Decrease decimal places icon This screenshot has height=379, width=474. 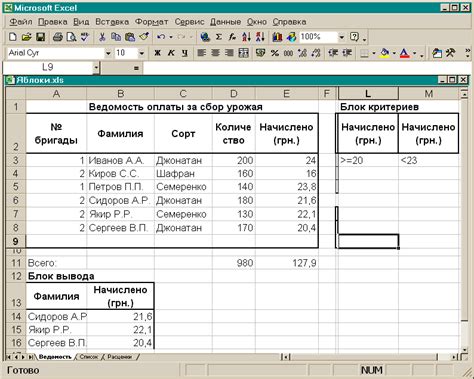pos(316,53)
